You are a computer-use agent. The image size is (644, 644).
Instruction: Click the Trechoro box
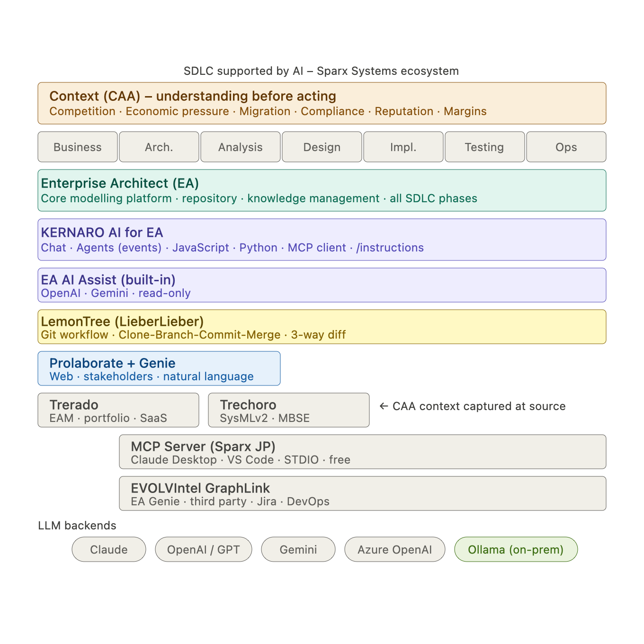[289, 410]
